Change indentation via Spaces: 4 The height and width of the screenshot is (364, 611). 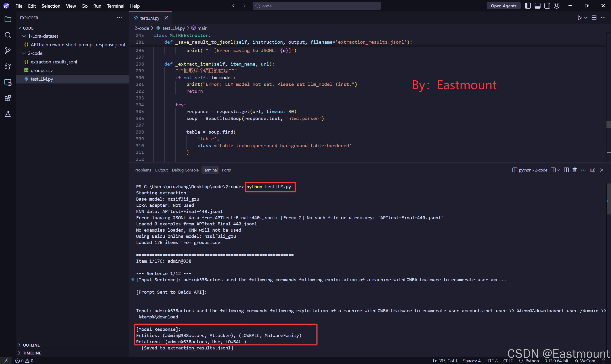click(x=472, y=361)
